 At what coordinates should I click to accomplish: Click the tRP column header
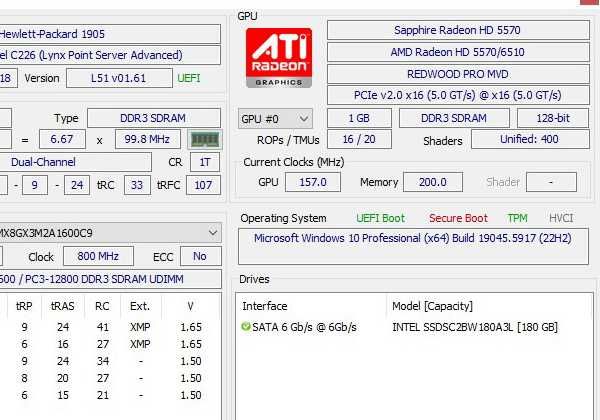24,306
